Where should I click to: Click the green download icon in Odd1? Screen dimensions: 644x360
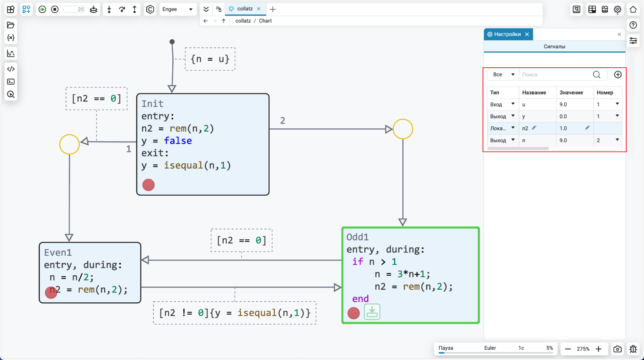[372, 312]
